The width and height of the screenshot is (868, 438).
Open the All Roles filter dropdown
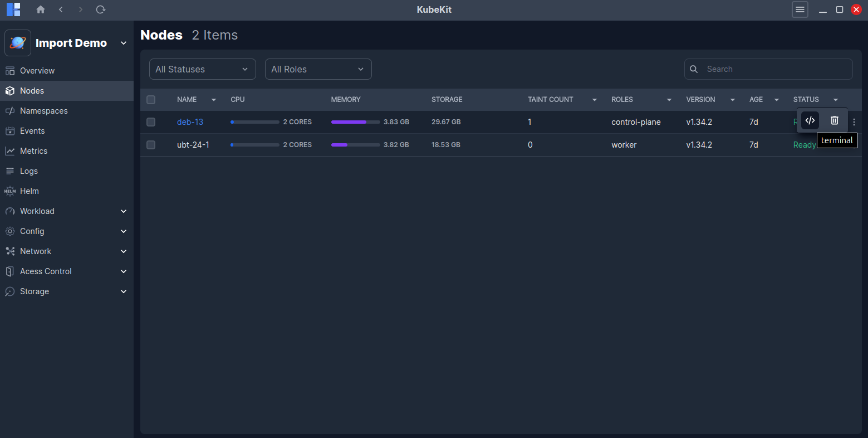tap(318, 69)
